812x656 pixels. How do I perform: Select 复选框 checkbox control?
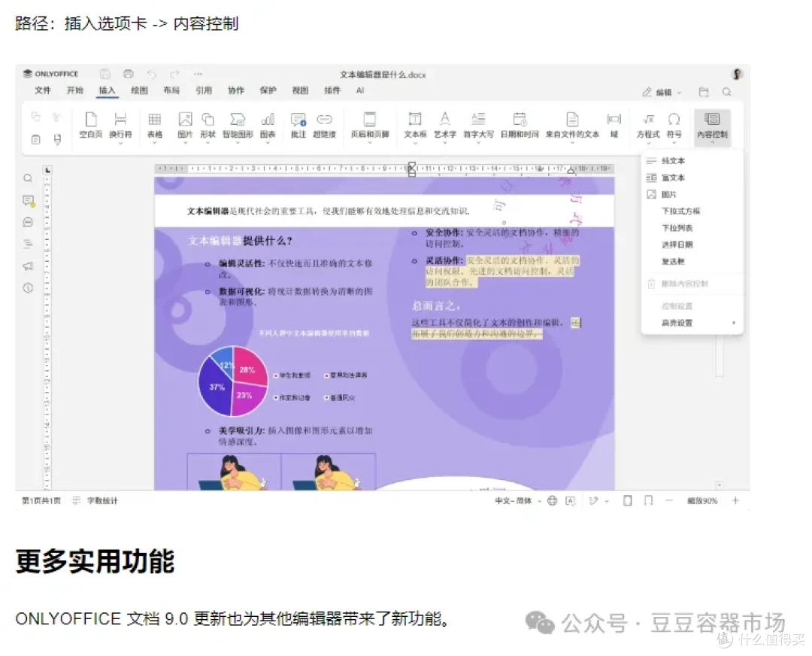(x=692, y=261)
